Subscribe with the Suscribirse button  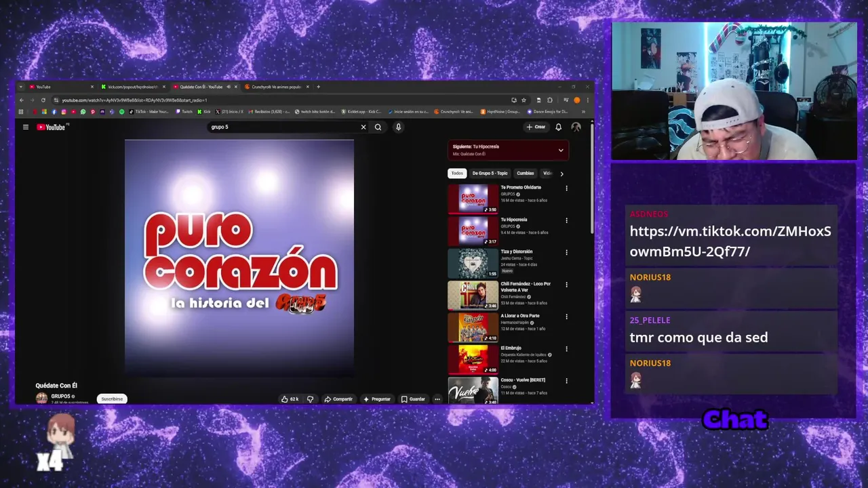click(112, 399)
